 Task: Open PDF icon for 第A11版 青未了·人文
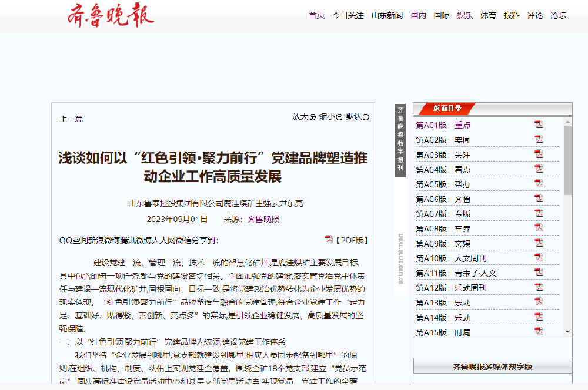click(539, 273)
